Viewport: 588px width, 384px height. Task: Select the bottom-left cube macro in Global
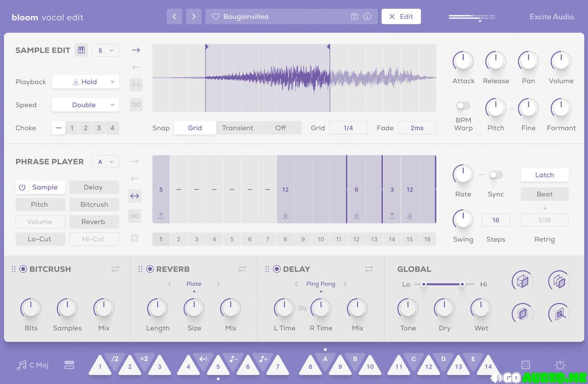click(523, 313)
